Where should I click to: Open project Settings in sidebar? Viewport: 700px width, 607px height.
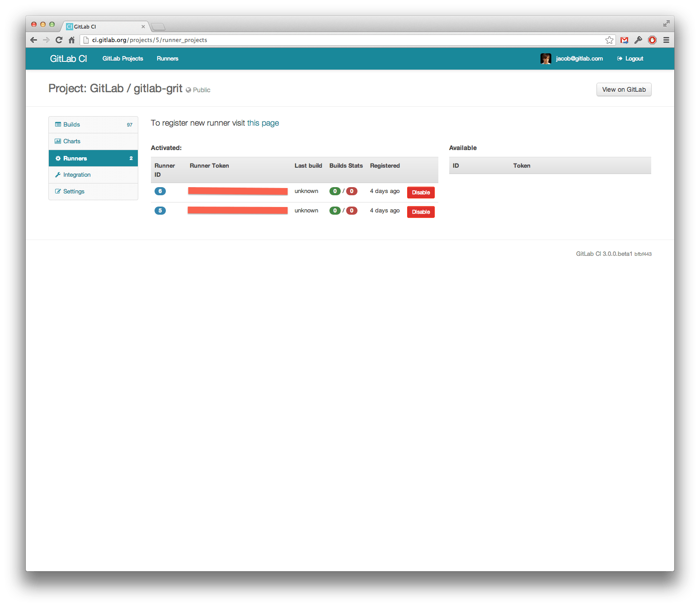74,192
